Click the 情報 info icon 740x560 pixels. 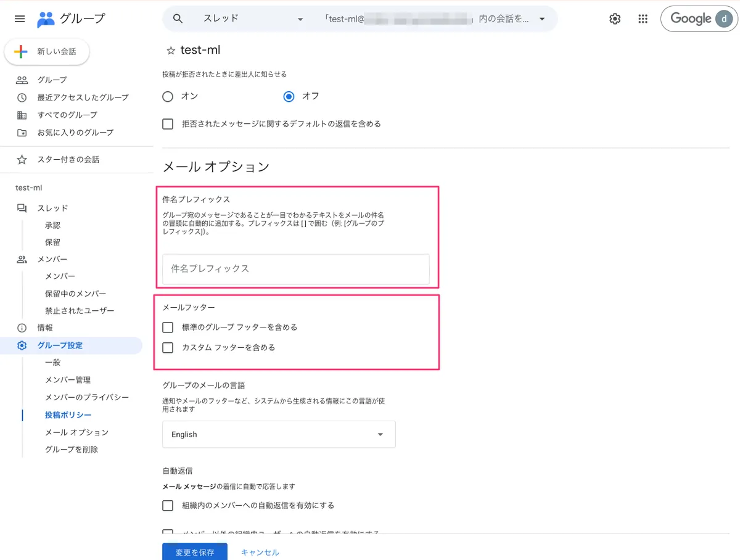click(22, 328)
